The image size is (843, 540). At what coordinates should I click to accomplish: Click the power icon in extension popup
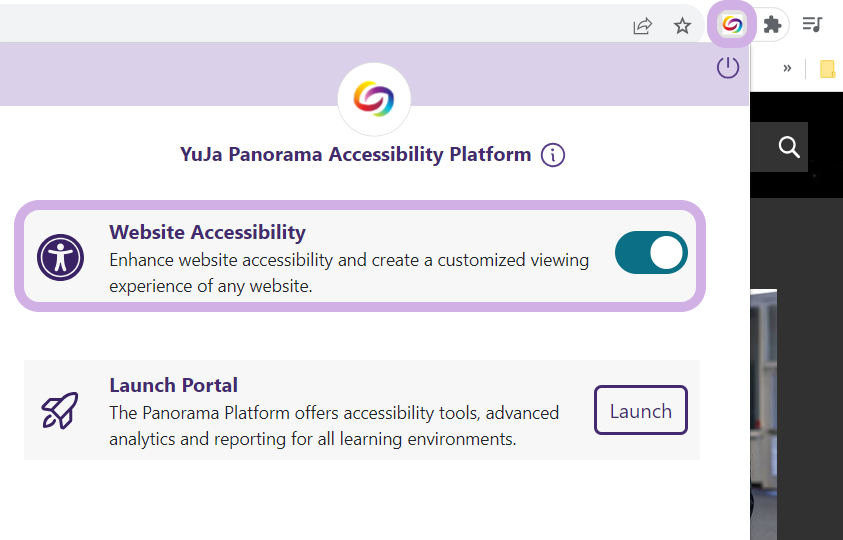coord(728,67)
